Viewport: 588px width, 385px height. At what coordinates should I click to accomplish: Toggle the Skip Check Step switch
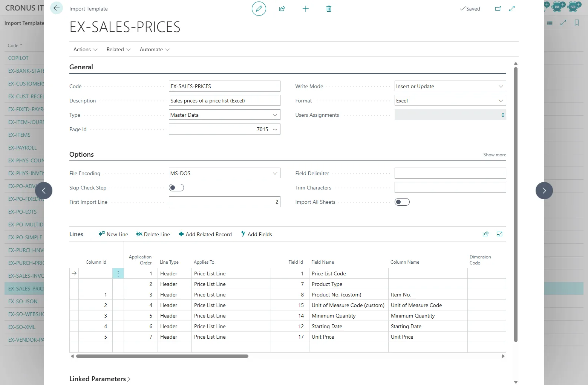tap(176, 188)
